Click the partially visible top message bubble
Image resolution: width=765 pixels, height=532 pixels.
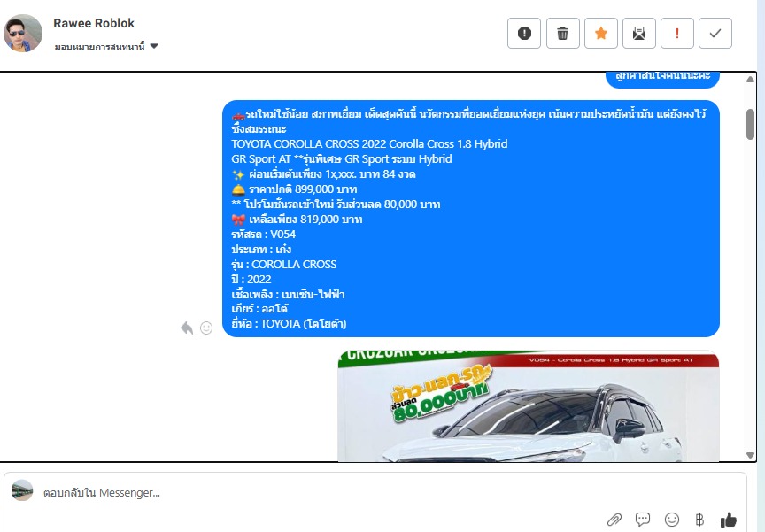662,79
